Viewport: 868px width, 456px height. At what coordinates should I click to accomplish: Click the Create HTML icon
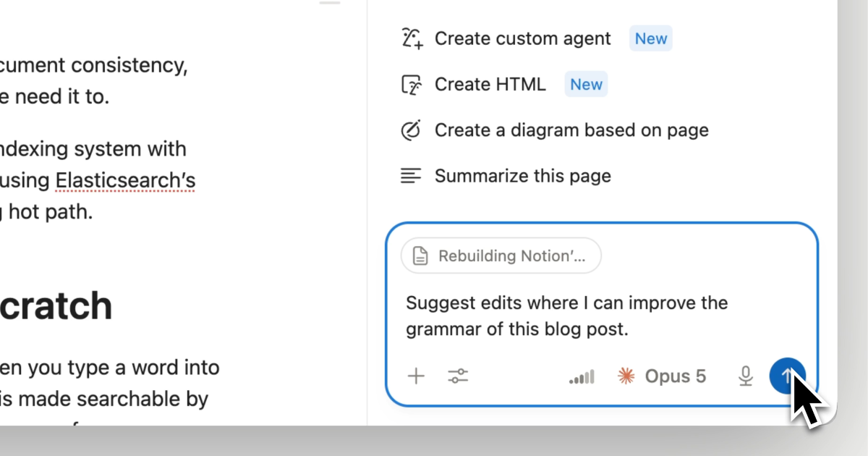point(412,85)
